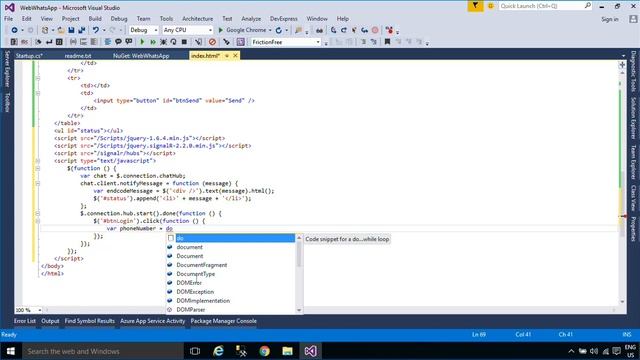The image size is (640, 360).
Task: Toggle the pin on the index.html tab
Action: click(227, 56)
